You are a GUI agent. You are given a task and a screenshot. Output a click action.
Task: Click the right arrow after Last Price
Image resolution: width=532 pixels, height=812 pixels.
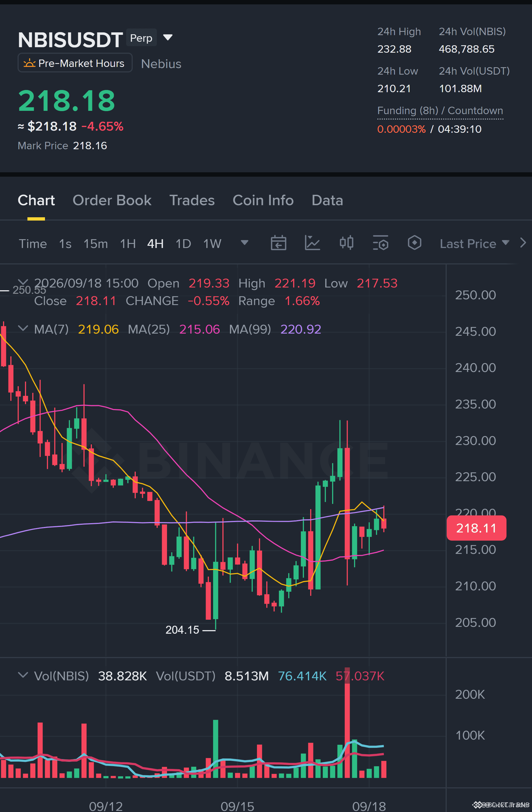(x=523, y=243)
